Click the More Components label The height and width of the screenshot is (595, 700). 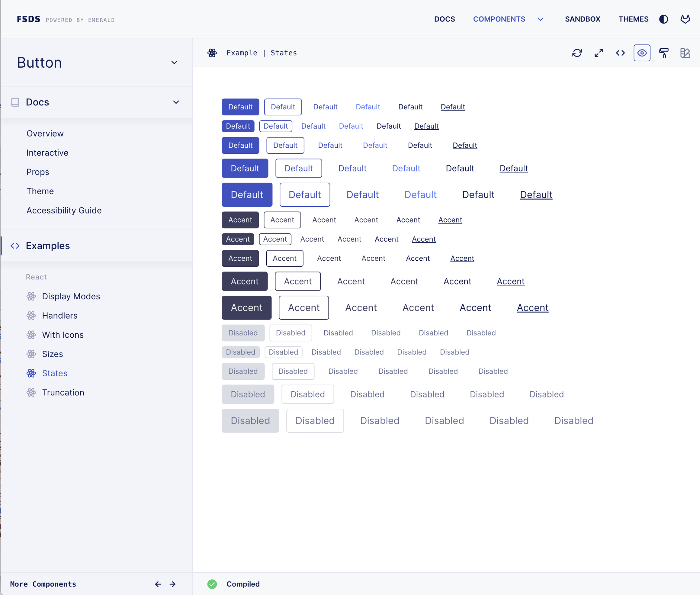(43, 584)
